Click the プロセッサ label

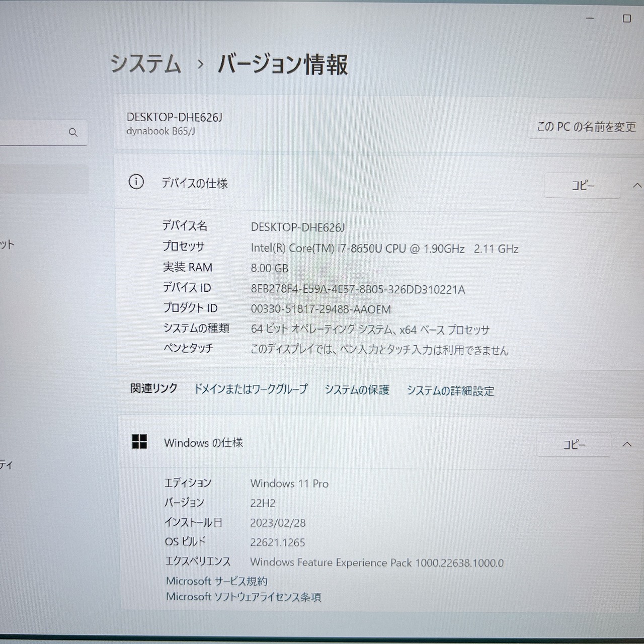click(183, 246)
